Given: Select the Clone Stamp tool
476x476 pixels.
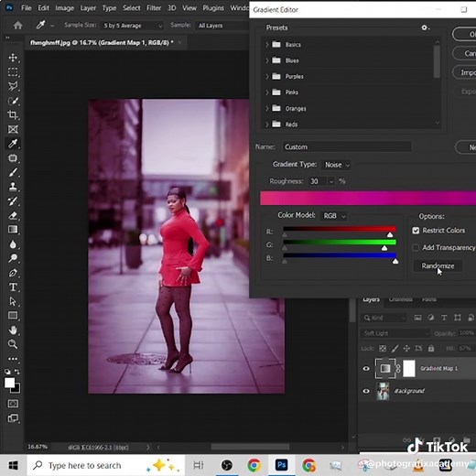Looking at the screenshot, I should pos(13,187).
